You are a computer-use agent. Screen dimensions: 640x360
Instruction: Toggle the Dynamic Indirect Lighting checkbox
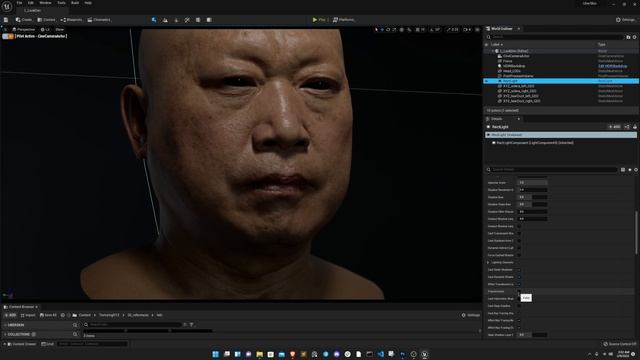coord(519,248)
